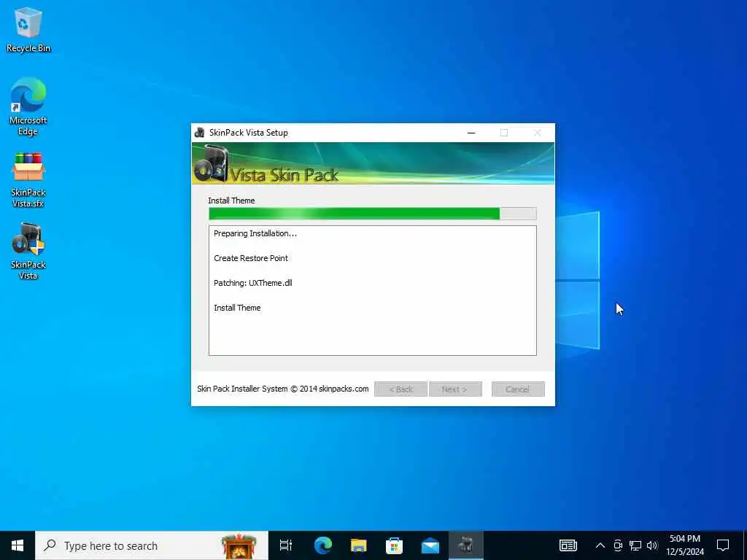Click the "Preparing Installation..." log line
The width and height of the screenshot is (747, 560).
pos(255,233)
